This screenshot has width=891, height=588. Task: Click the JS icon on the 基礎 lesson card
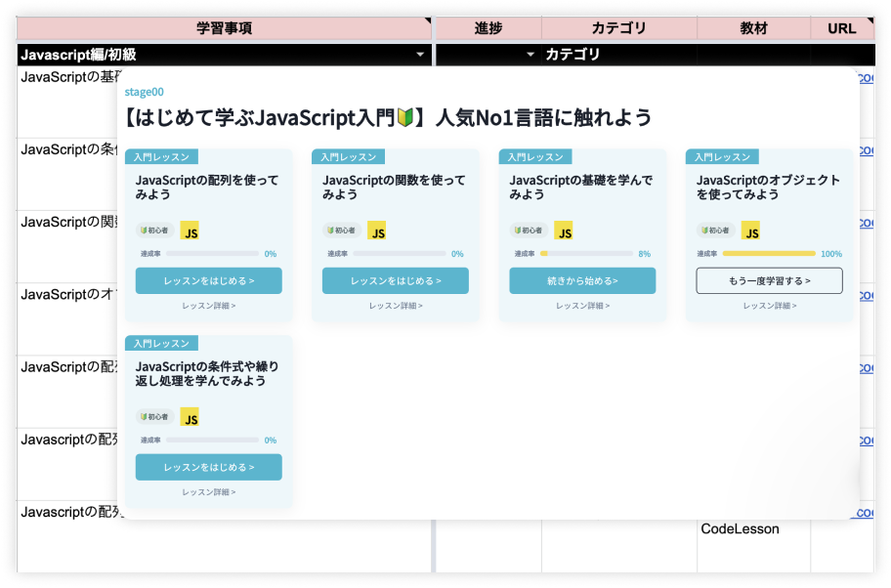click(564, 231)
